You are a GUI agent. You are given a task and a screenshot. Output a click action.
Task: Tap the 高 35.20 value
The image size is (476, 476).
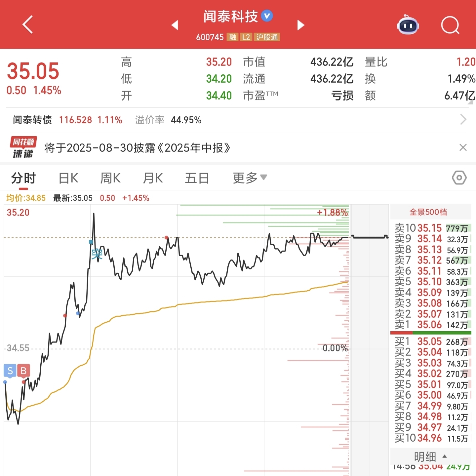point(219,62)
